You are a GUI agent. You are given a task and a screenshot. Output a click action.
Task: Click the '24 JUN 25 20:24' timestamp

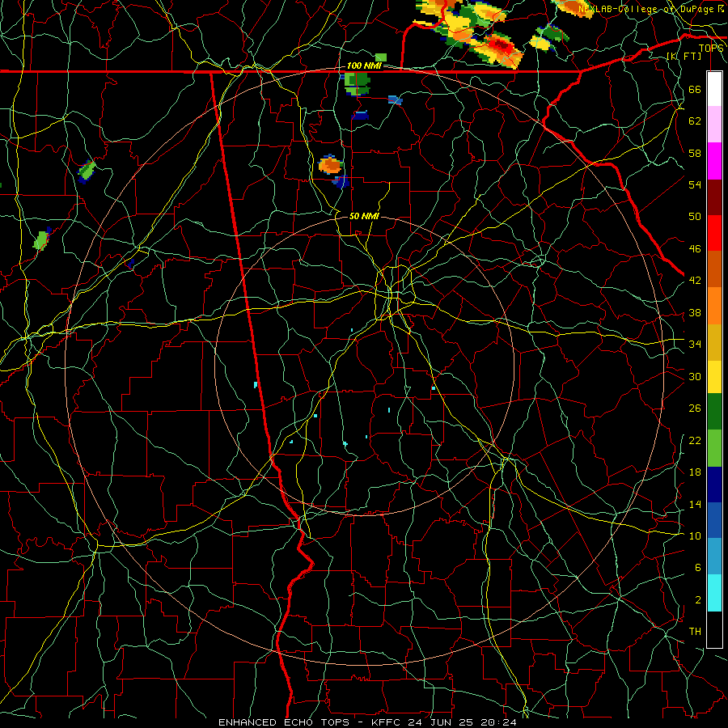462,722
